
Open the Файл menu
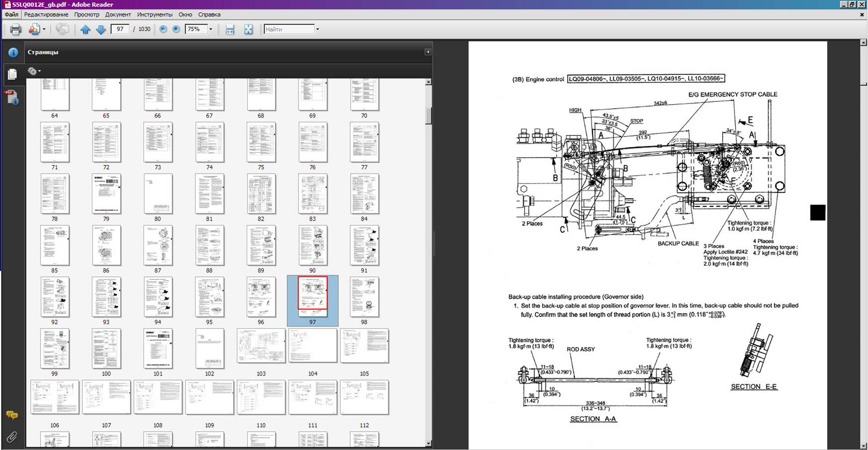tap(11, 14)
